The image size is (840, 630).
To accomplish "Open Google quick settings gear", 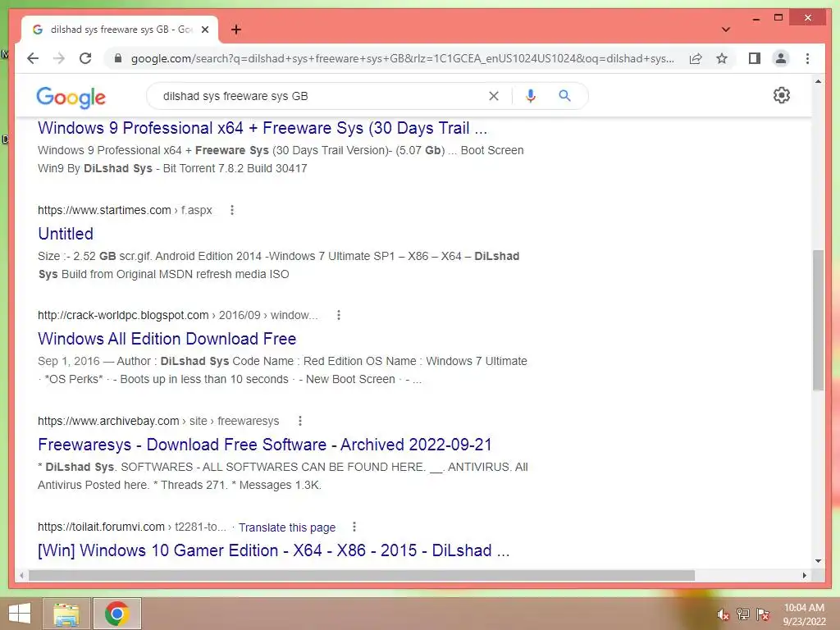I will point(782,95).
